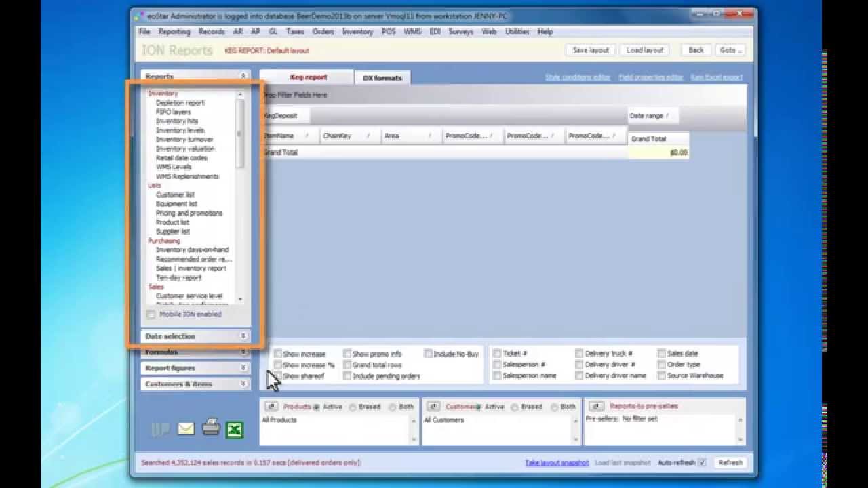868x488 pixels.
Task: Select the Erased radio for Customers
Action: click(x=515, y=407)
